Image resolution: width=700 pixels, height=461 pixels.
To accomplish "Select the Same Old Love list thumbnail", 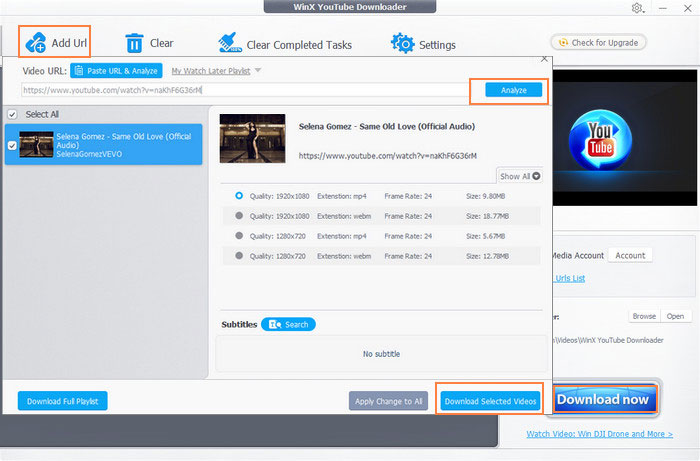I will click(x=36, y=145).
